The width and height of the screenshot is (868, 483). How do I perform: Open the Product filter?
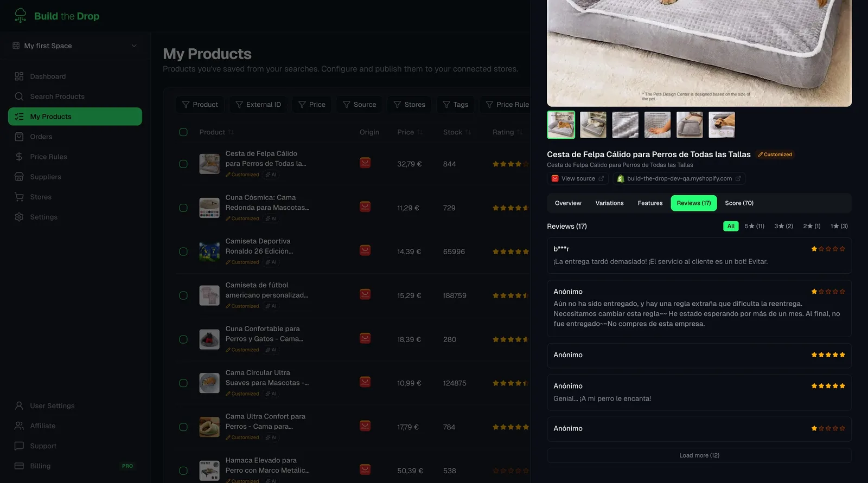(x=200, y=105)
